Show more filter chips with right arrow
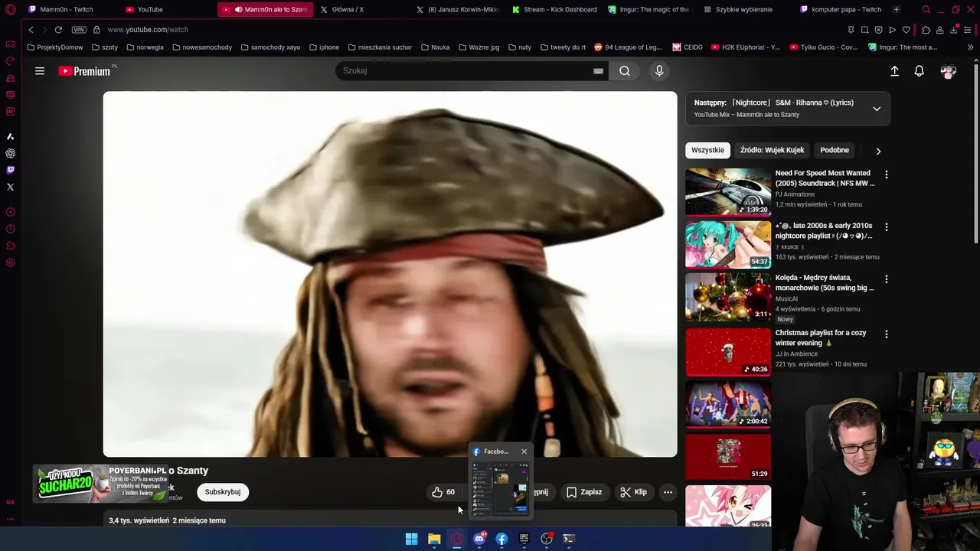 [x=878, y=151]
